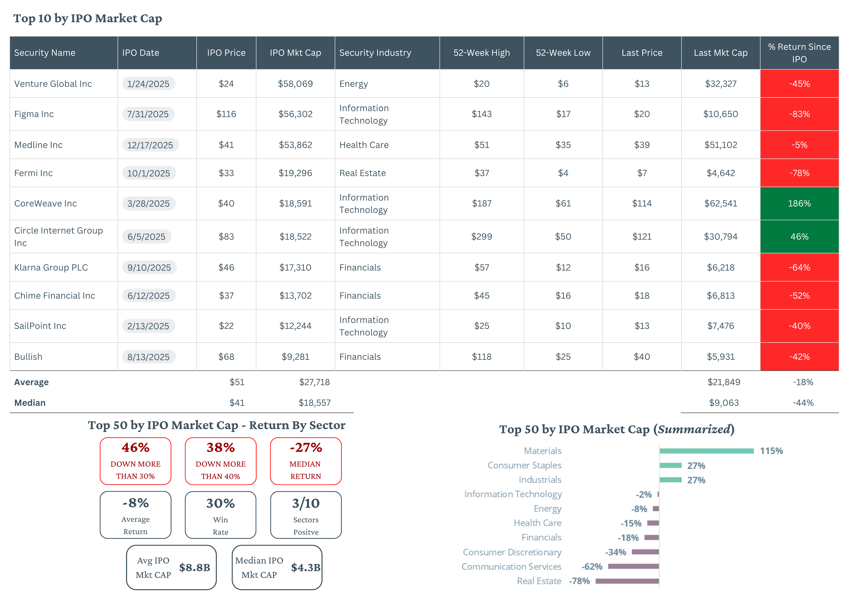The width and height of the screenshot is (868, 597).
Task: Select the Klarna Group PLC row name
Action: tap(51, 267)
